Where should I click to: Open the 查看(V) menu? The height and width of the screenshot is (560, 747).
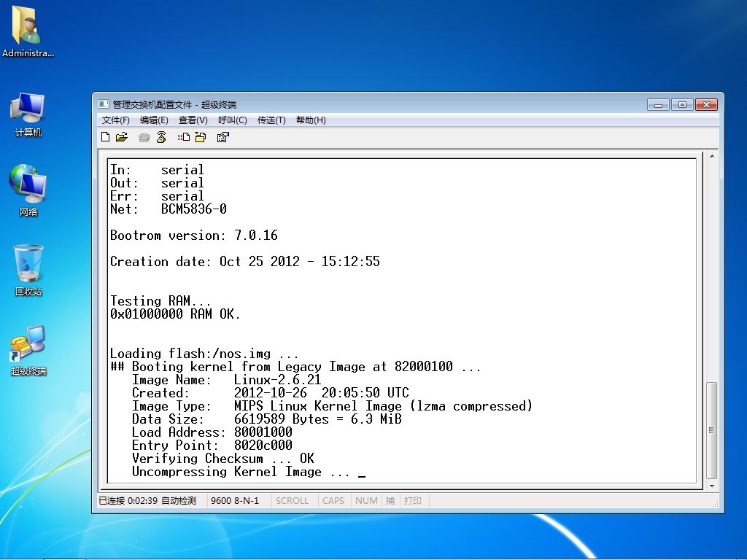193,120
